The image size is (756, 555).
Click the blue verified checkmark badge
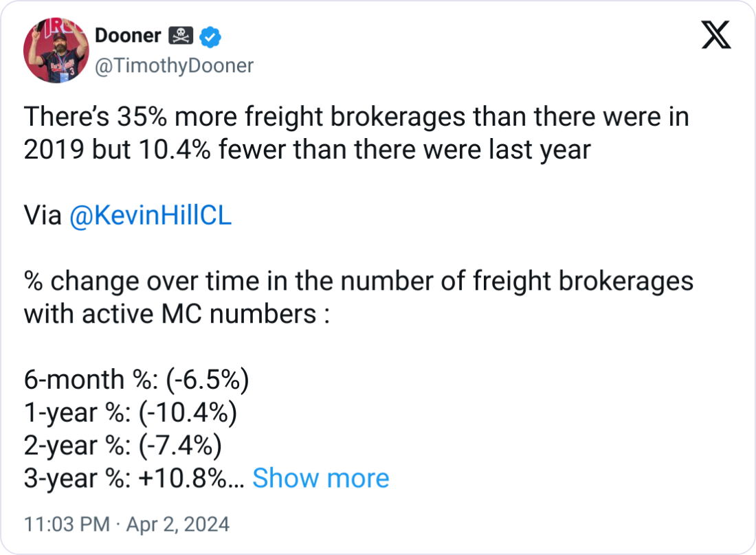210,36
